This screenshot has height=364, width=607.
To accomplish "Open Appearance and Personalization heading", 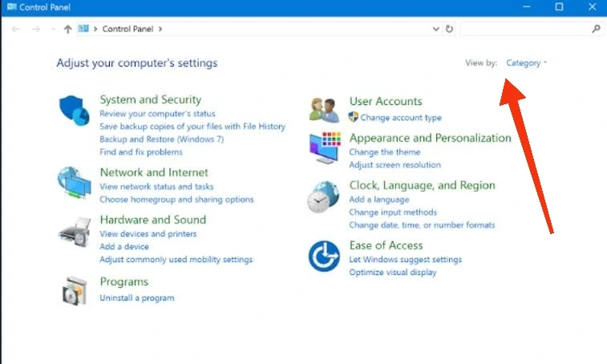I will (x=430, y=138).
